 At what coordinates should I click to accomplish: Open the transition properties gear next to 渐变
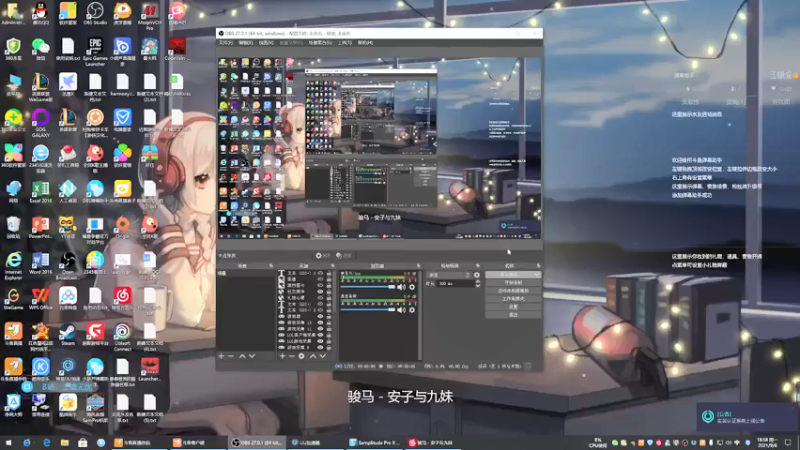coord(477,275)
